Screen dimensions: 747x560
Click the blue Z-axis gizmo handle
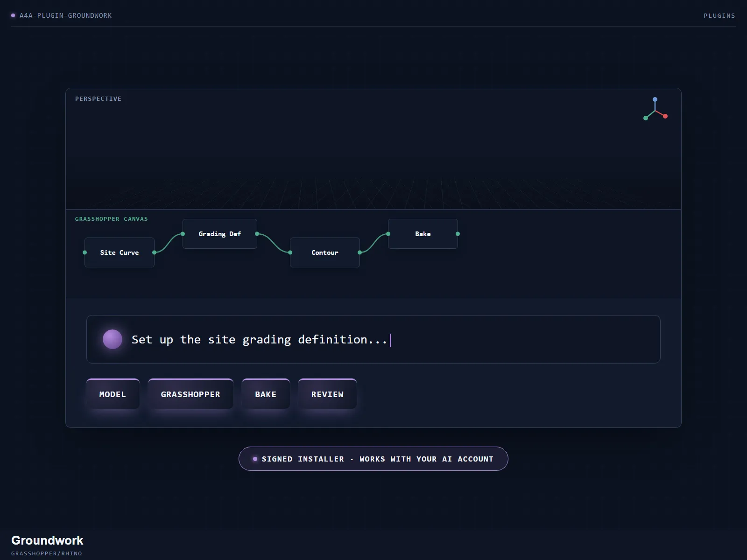(655, 99)
